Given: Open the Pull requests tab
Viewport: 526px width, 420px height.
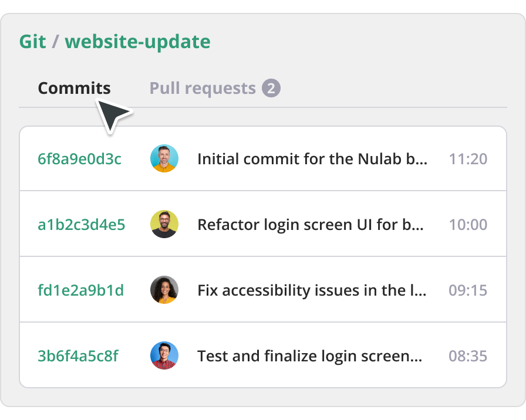Looking at the screenshot, I should click(203, 89).
